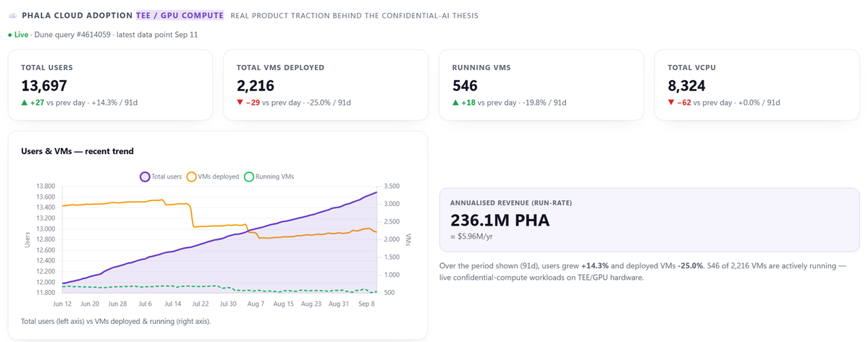
Task: Click the cloud icon before Phala Cloud Adoption
Action: pyautogui.click(x=13, y=16)
